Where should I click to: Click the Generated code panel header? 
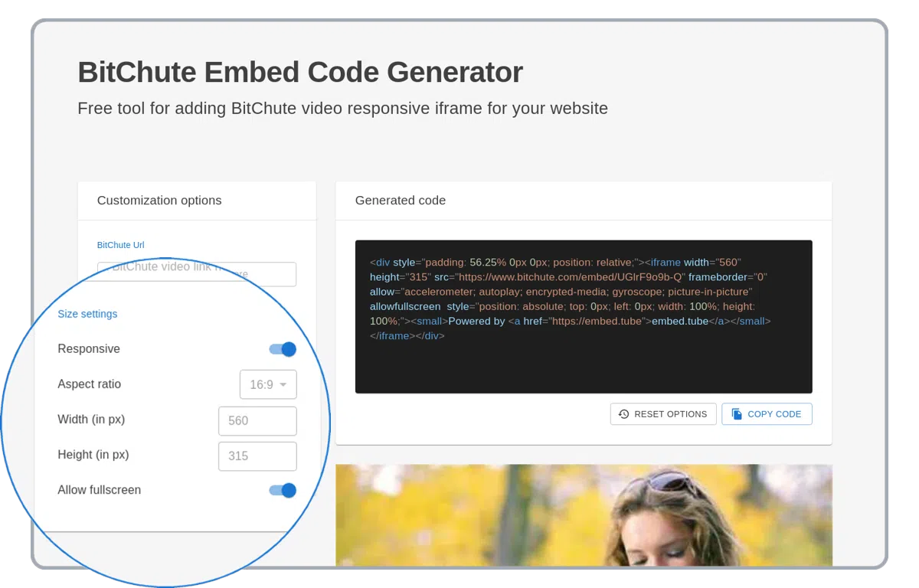[x=401, y=201]
